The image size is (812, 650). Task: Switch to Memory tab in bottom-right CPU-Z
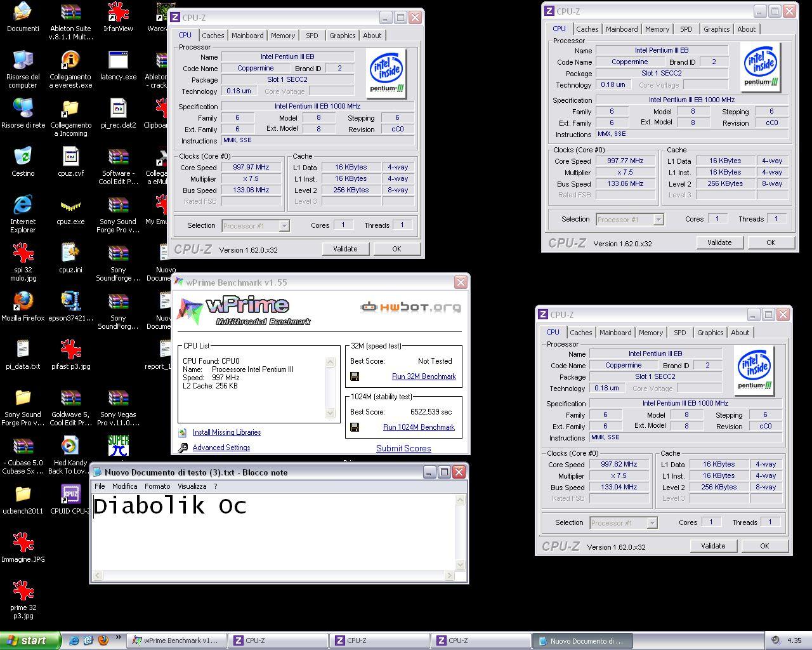[x=651, y=333]
